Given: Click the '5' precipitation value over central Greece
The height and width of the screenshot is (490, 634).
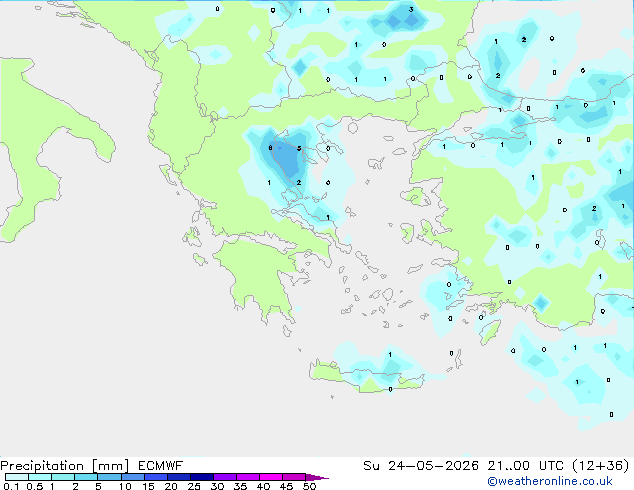Looking at the screenshot, I should 299,148.
